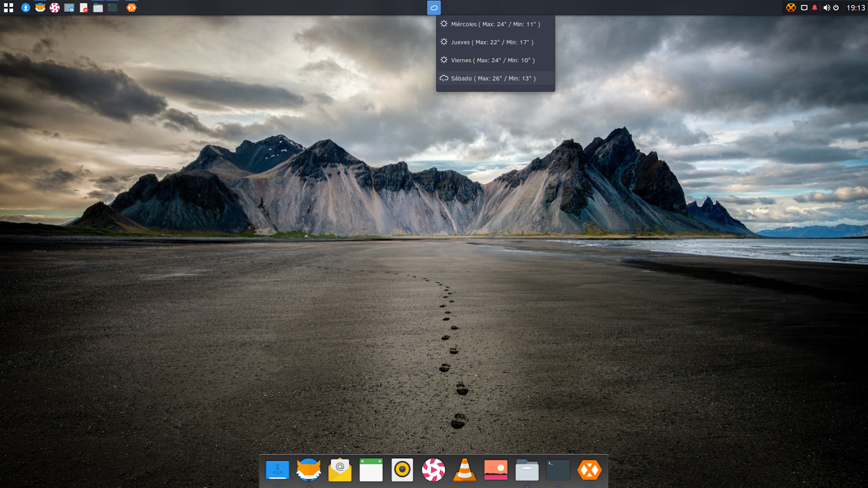The height and width of the screenshot is (488, 868).
Task: Open the blue anchor dock settings icon
Action: (278, 470)
